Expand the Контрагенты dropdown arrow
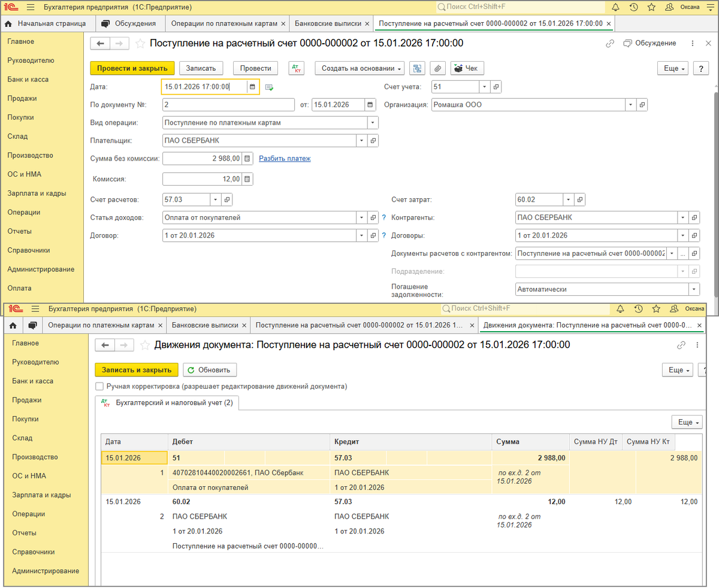Screen dimensions: 719x588 682,217
